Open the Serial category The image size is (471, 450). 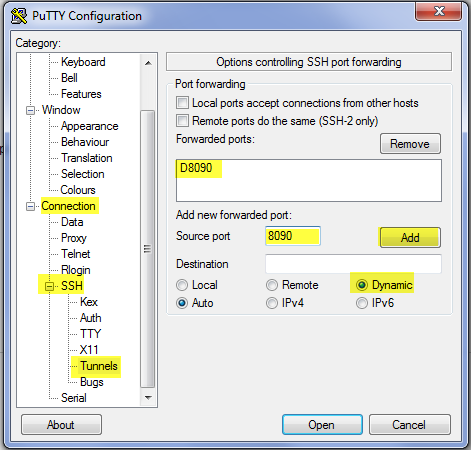(74, 398)
